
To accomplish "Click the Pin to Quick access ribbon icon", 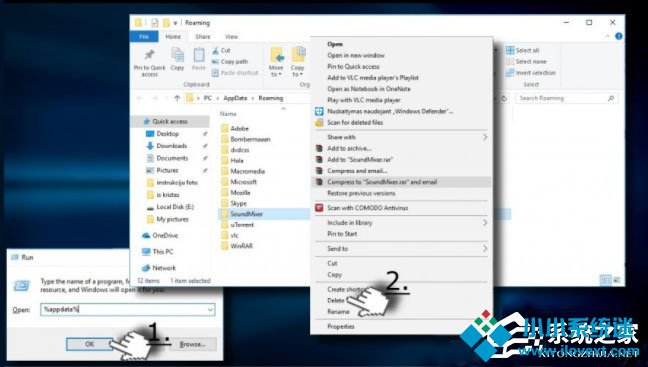I will click(149, 55).
